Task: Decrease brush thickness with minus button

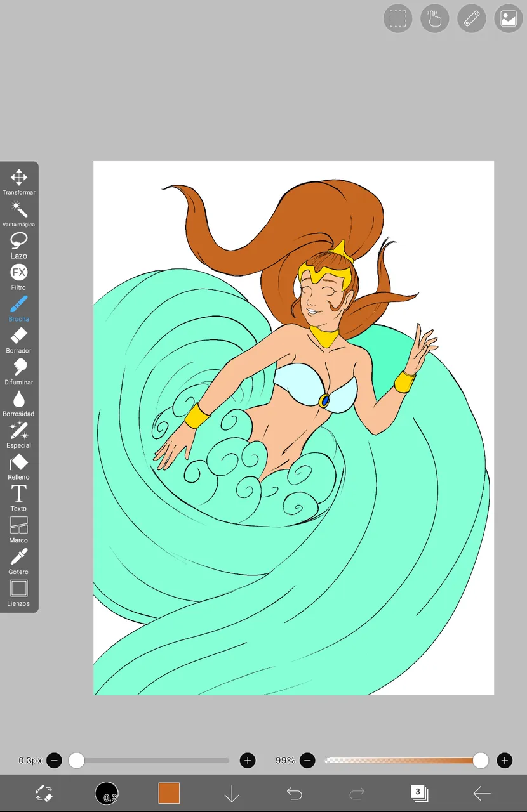Action: coord(54,760)
